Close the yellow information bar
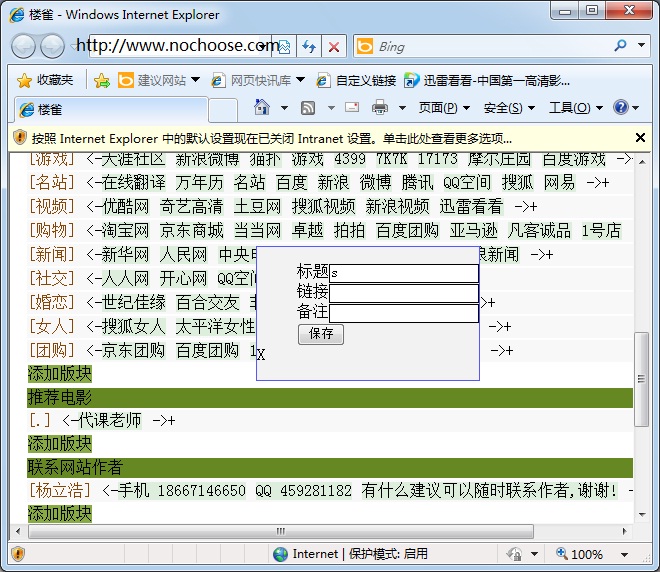Image resolution: width=660 pixels, height=572 pixels. [640, 138]
